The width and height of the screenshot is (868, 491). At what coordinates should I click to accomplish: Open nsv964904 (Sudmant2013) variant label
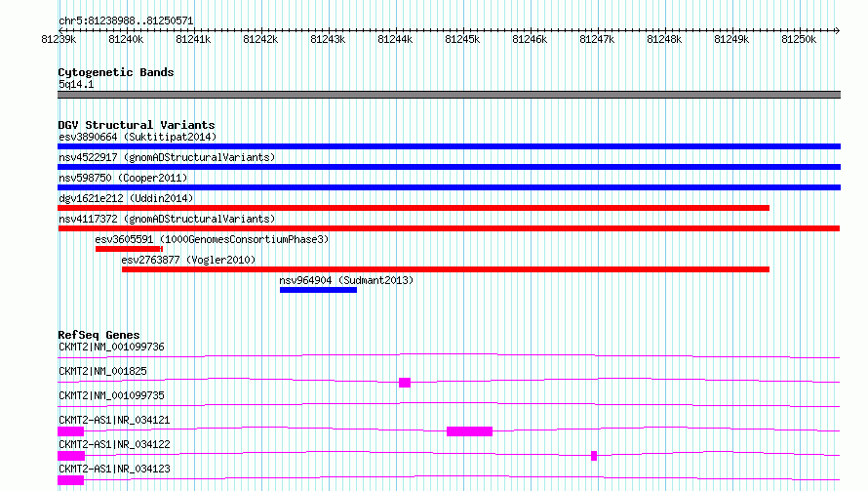pos(346,280)
